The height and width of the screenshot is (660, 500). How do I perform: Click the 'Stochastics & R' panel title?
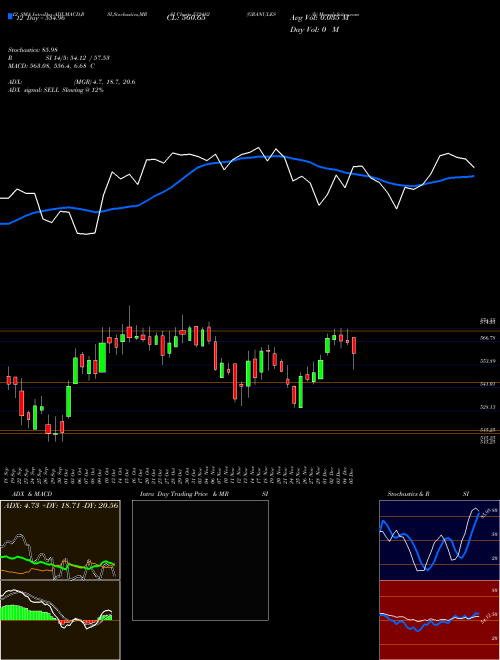pyautogui.click(x=408, y=494)
